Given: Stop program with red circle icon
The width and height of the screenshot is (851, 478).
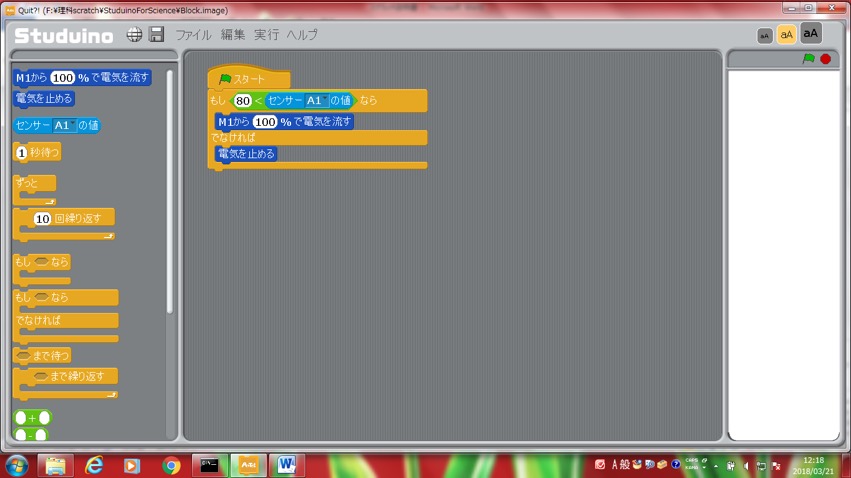Looking at the screenshot, I should tap(825, 59).
